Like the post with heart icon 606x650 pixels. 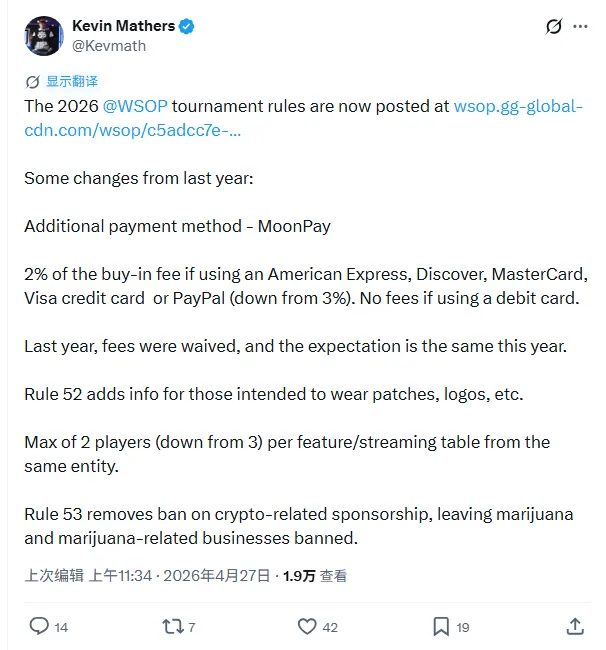[x=308, y=626]
